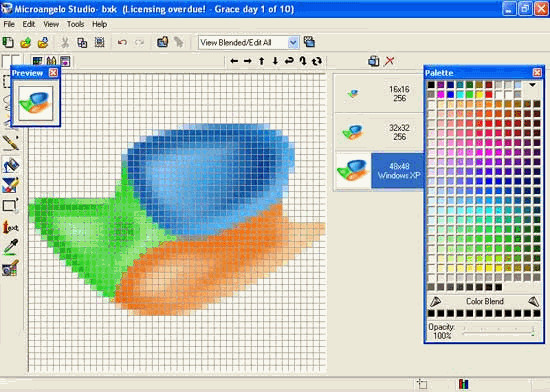
Task: Click the right Color Blend cone icon
Action: pyautogui.click(x=533, y=301)
